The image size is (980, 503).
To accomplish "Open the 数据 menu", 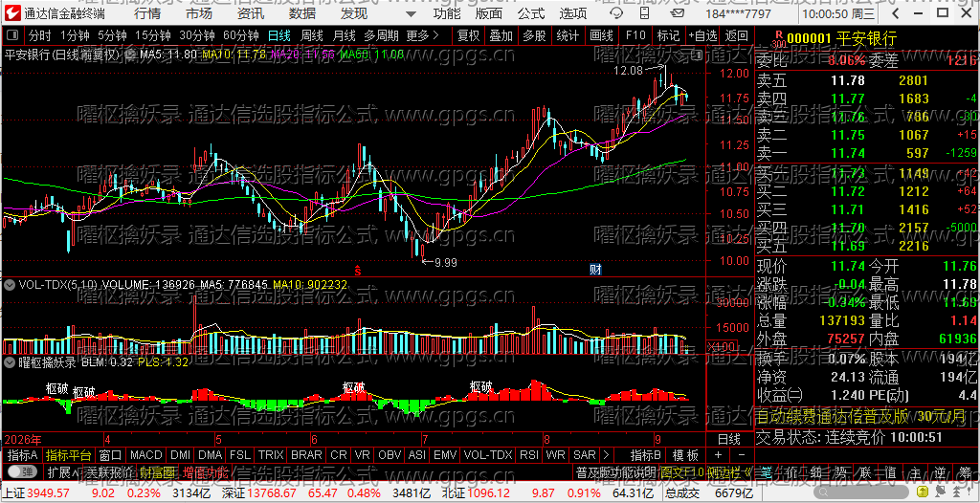I will click(x=302, y=13).
